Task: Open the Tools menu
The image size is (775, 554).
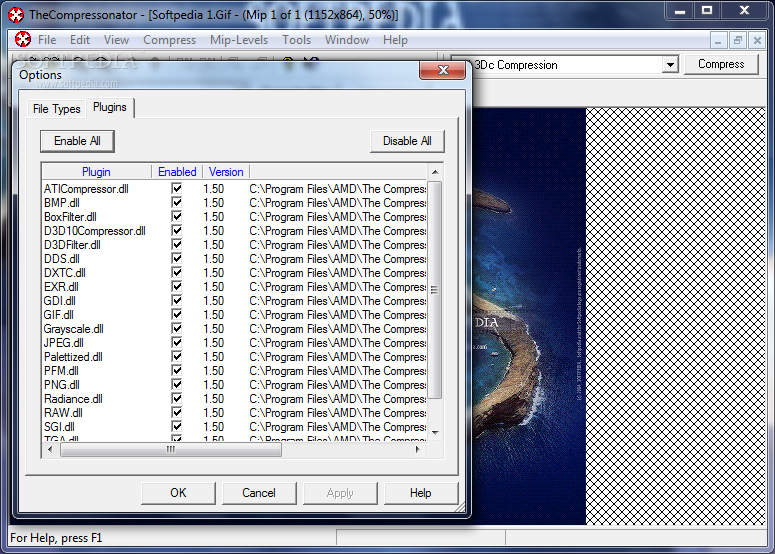Action: pyautogui.click(x=296, y=40)
